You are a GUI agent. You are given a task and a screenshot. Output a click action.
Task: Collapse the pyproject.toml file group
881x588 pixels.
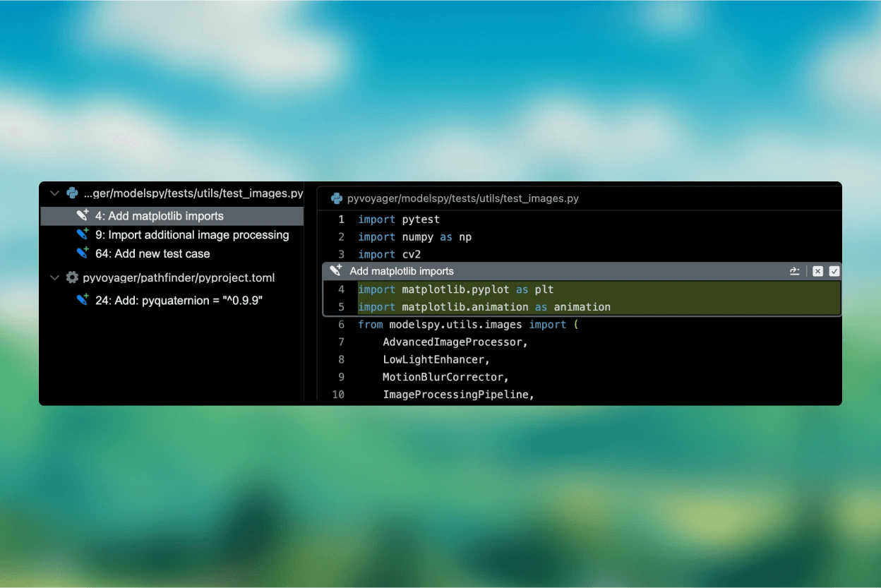coord(54,278)
